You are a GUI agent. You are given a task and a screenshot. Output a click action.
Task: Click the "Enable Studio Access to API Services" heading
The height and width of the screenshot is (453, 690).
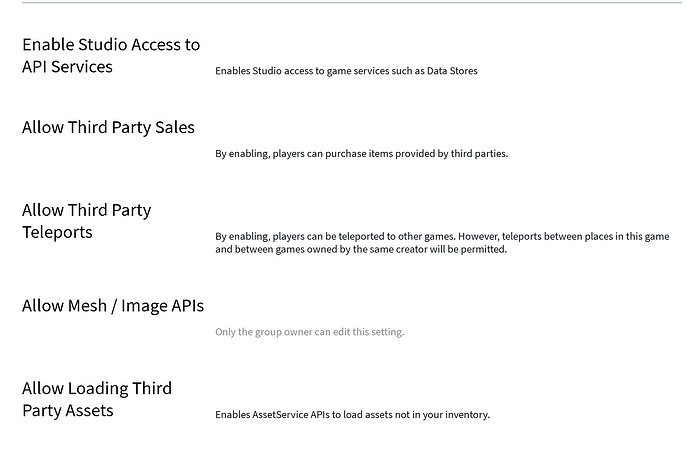[x=110, y=55]
